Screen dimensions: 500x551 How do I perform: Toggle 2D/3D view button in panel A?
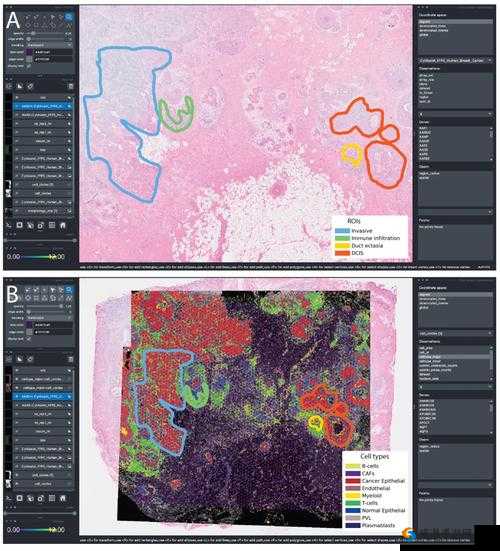pyautogui.click(x=19, y=225)
